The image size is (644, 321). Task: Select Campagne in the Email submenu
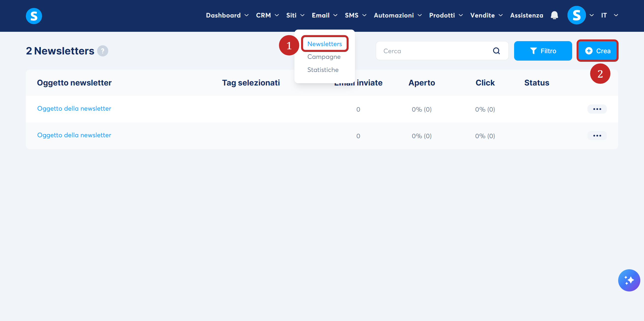(x=323, y=57)
